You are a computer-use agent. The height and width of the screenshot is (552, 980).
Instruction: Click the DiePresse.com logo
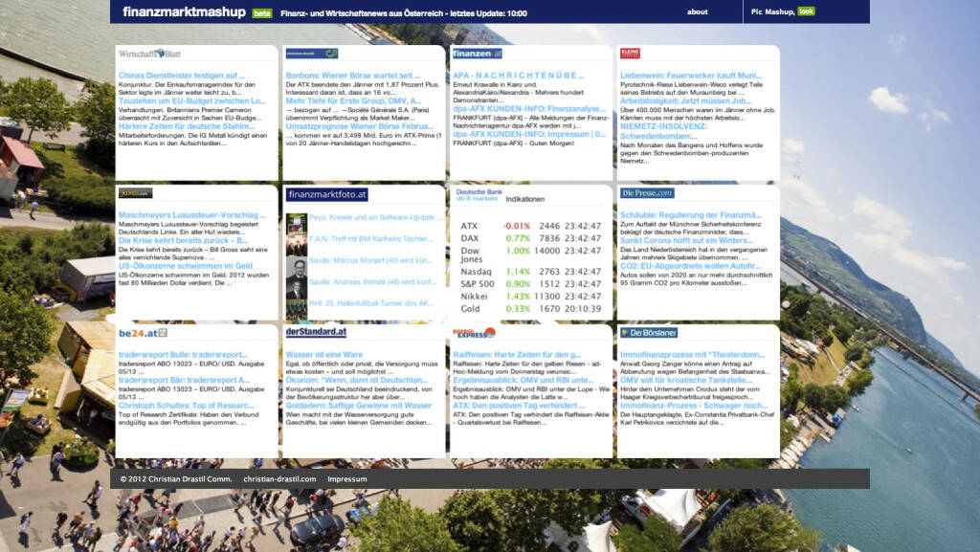point(647,193)
